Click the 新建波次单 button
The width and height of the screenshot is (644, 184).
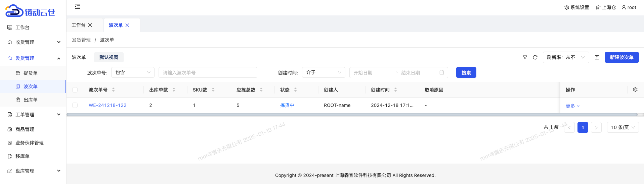coord(621,57)
